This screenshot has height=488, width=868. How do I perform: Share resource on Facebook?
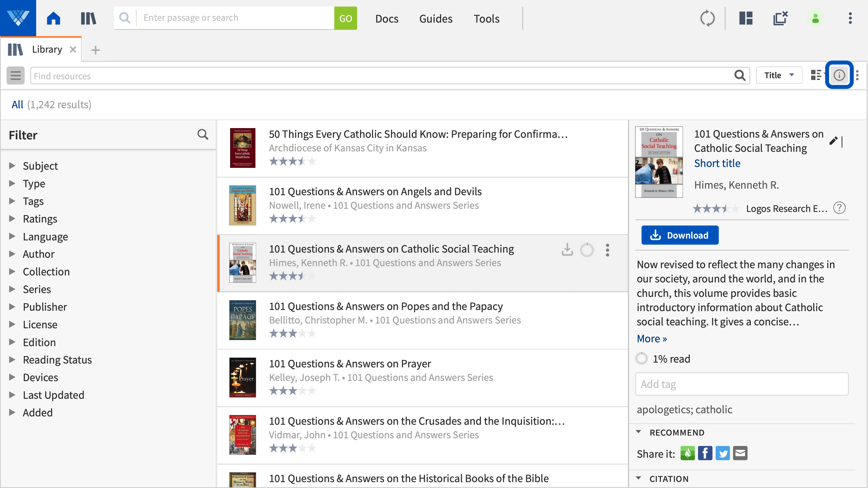705,453
